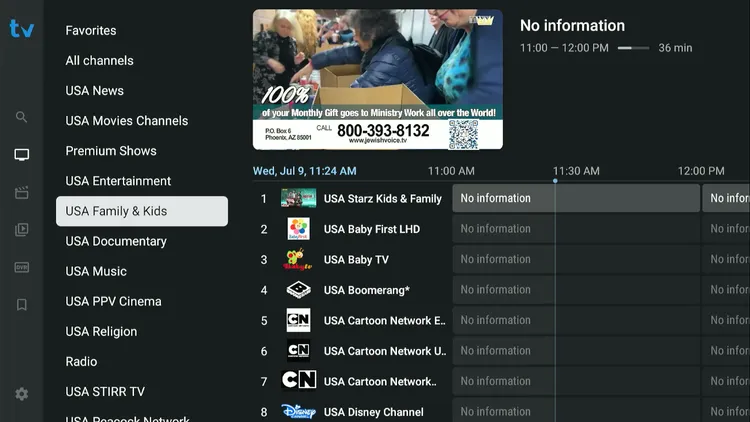Open Baby First LHD 11:00 AM program block

point(576,229)
